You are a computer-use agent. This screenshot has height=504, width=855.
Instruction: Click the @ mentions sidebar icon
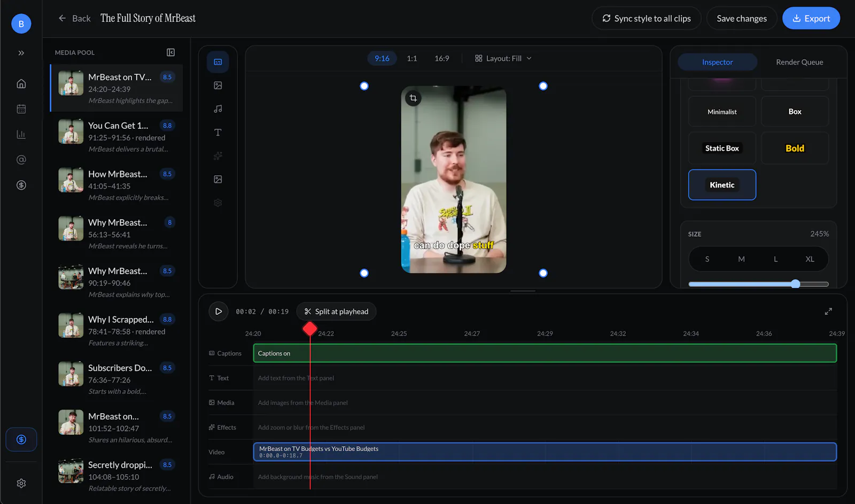click(21, 160)
